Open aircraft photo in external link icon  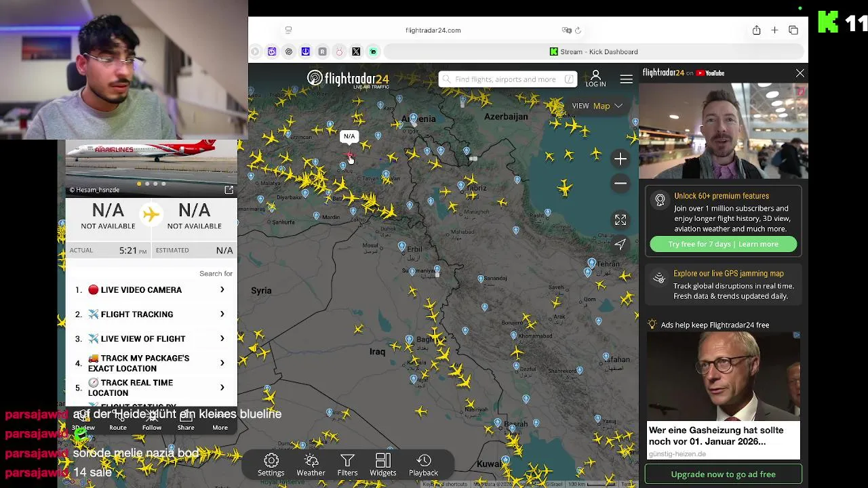(229, 190)
